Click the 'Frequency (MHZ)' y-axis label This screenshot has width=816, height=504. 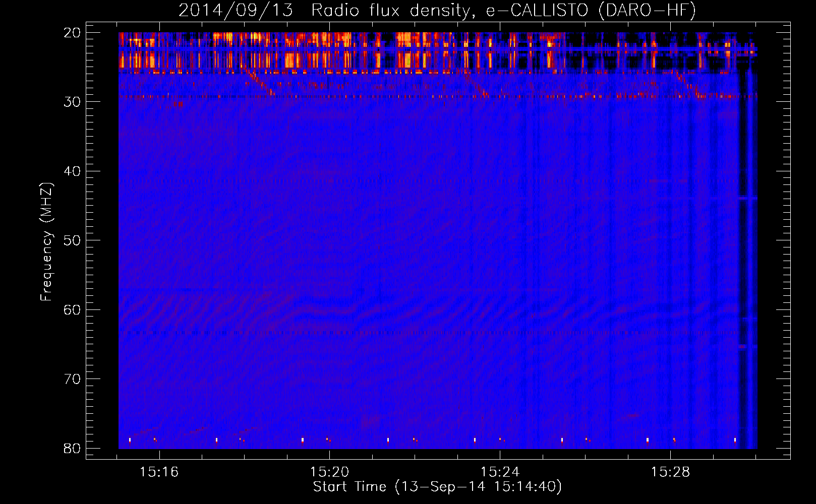(x=46, y=242)
